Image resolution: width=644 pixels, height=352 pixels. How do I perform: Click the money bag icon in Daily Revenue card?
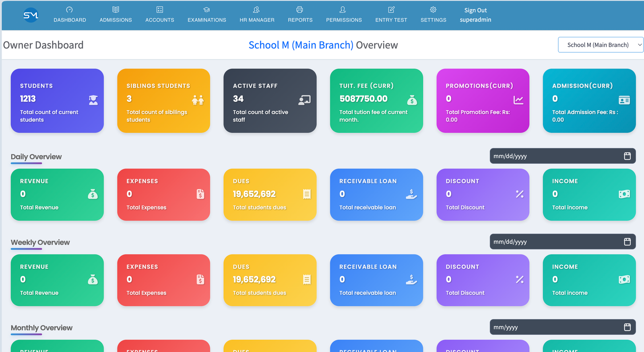[93, 194]
